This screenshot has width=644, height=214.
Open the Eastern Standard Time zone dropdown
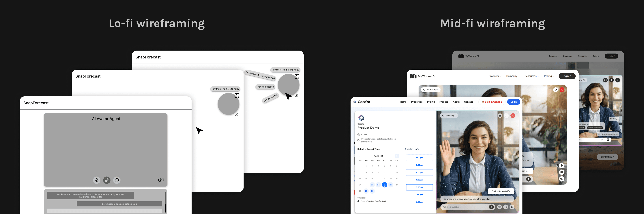(374, 201)
